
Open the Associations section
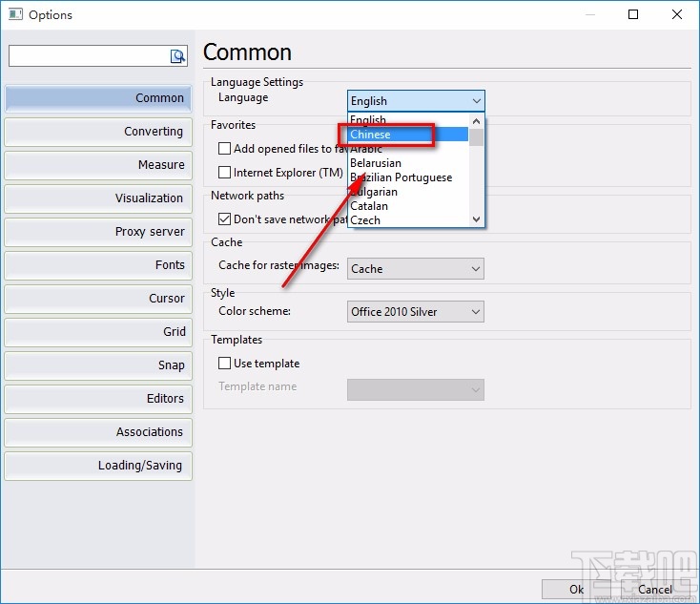click(x=98, y=432)
